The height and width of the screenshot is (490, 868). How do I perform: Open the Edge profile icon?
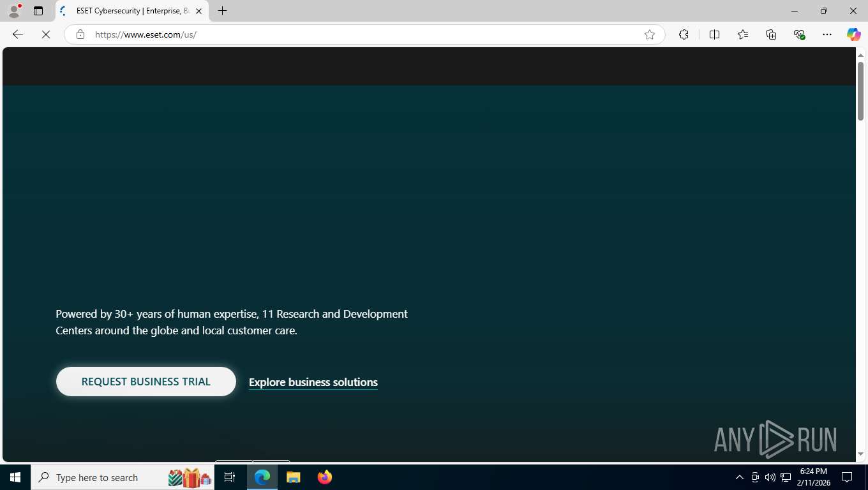pyautogui.click(x=14, y=11)
